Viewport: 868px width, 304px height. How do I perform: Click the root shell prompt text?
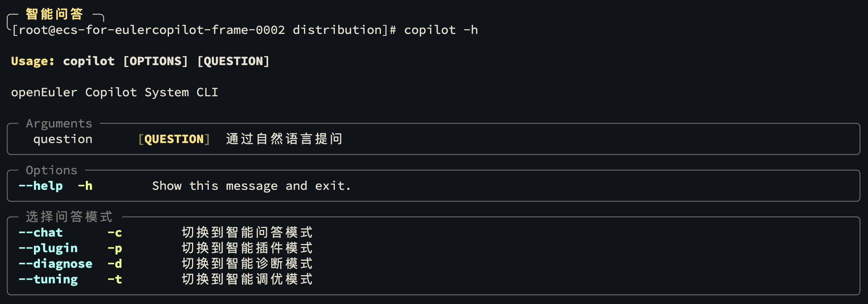point(204,30)
